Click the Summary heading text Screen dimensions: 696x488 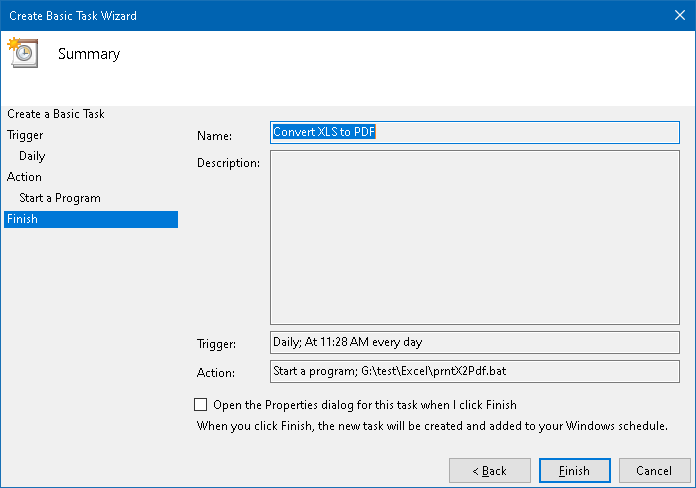(x=89, y=54)
